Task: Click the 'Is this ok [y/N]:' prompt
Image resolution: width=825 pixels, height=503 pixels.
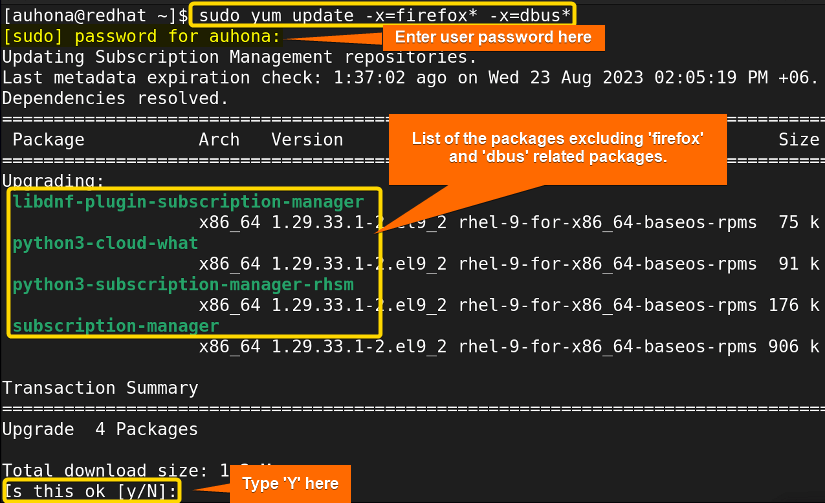Action: click(91, 491)
